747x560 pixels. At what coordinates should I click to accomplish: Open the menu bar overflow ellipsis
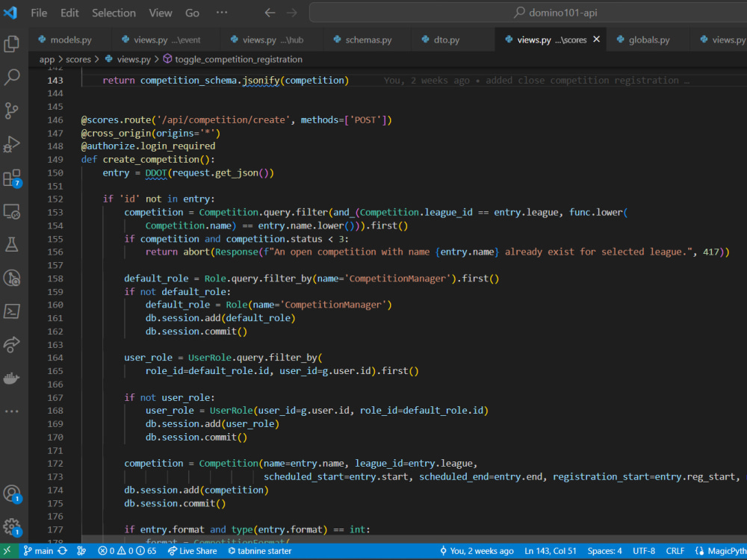221,12
